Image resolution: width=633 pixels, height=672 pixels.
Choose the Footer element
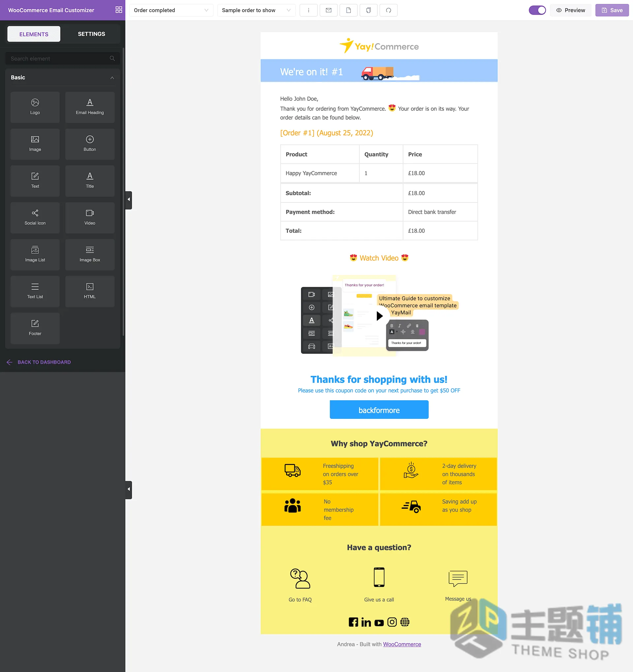tap(35, 328)
